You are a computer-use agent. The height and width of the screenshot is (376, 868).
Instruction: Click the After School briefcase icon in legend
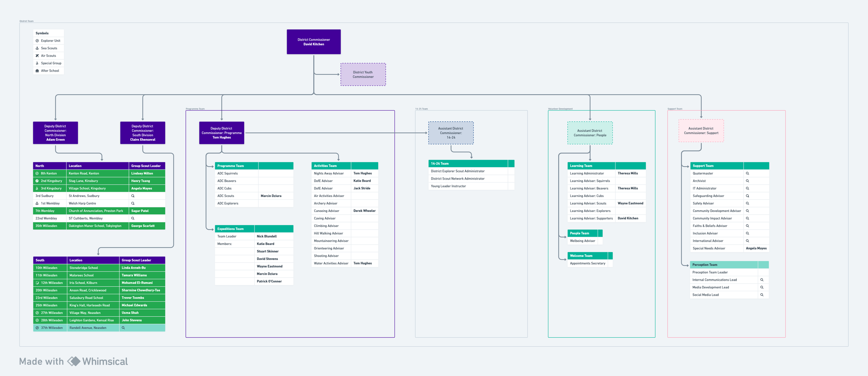coord(37,71)
